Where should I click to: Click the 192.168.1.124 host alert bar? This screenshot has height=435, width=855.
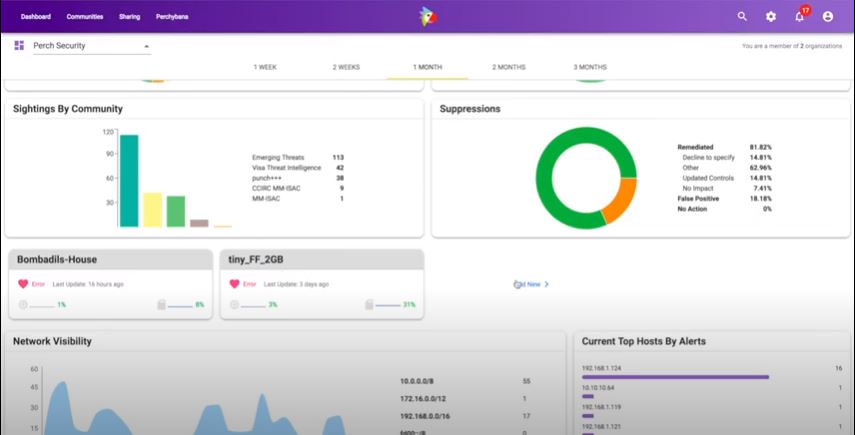[x=675, y=377]
